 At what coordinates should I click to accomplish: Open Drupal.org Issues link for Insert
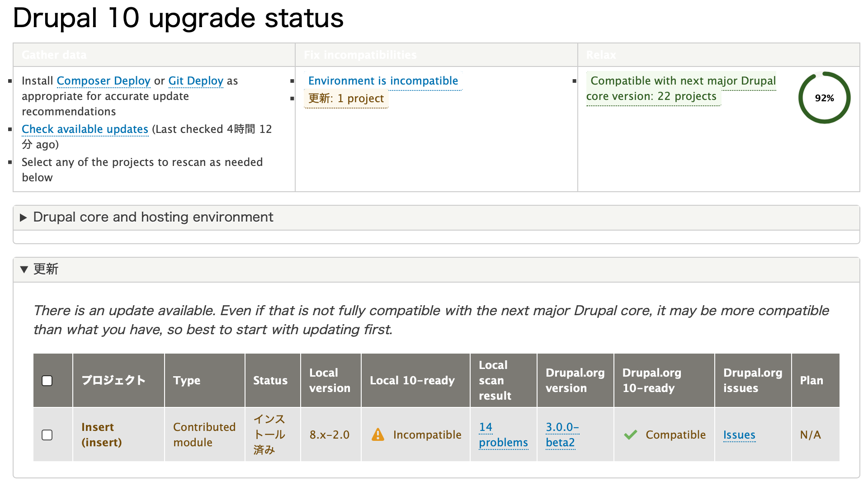(739, 435)
